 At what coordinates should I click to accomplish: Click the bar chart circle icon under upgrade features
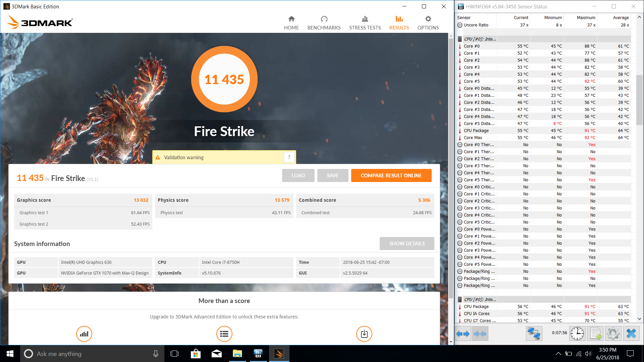pyautogui.click(x=84, y=334)
